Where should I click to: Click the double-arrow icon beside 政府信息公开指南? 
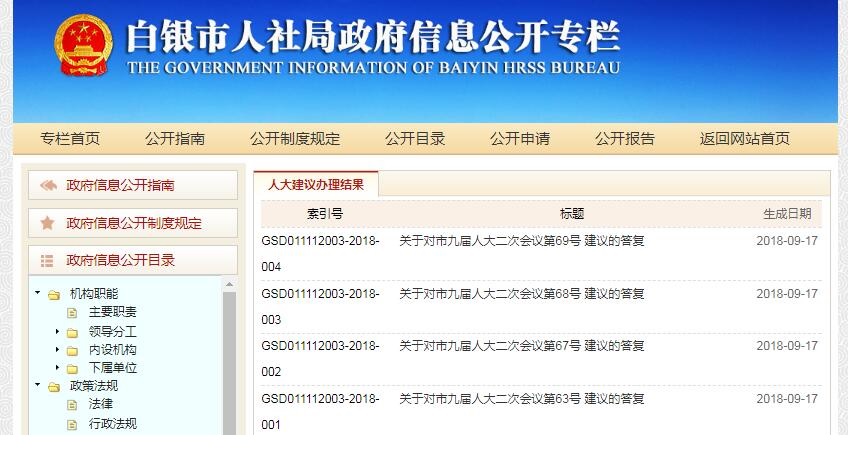coord(47,185)
